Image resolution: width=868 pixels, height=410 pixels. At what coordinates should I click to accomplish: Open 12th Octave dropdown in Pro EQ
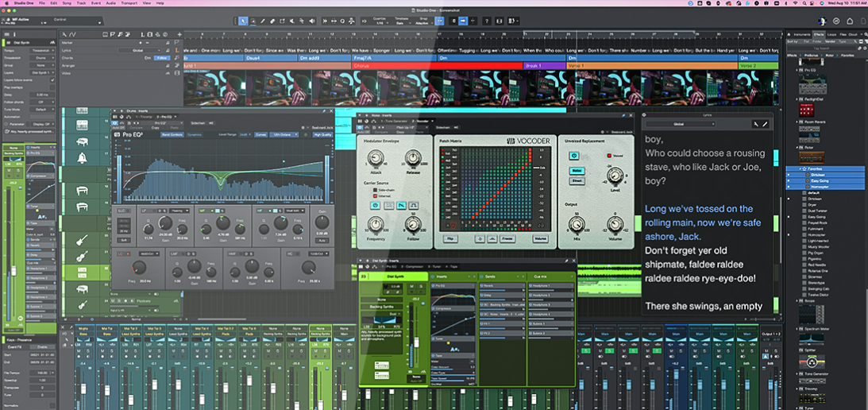point(284,134)
